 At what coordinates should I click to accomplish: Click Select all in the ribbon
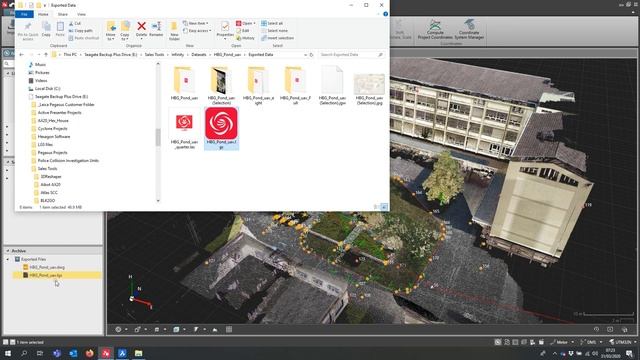pyautogui.click(x=272, y=23)
